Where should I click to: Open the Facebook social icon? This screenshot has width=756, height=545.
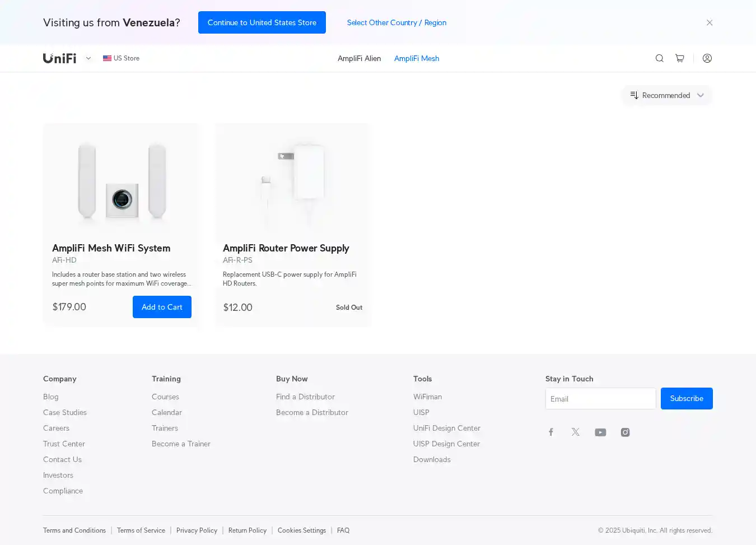click(551, 432)
